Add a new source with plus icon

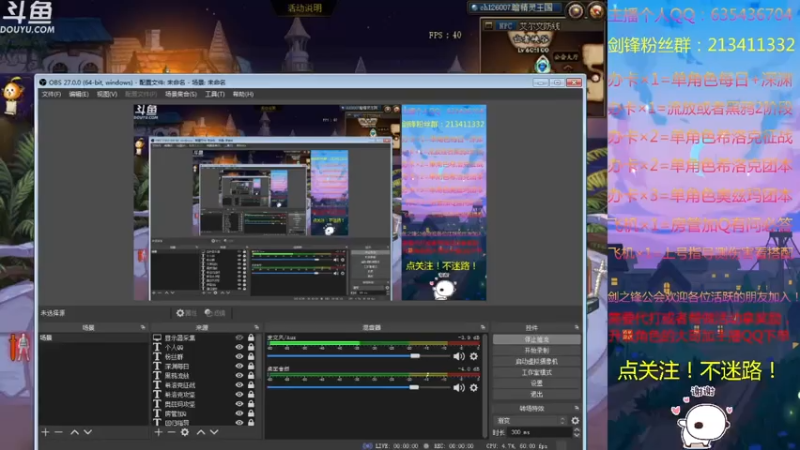pos(158,432)
